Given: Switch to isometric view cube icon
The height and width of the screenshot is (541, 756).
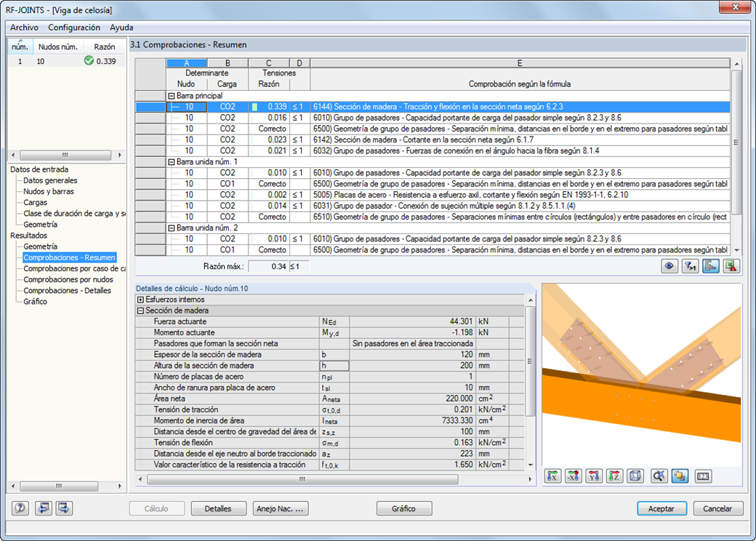Looking at the screenshot, I should pos(635,476).
